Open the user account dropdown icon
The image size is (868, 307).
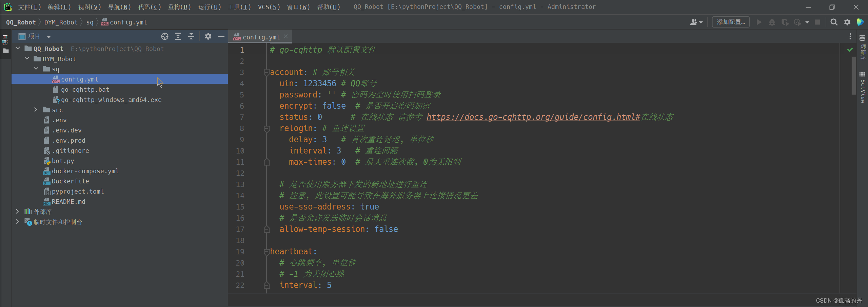coord(696,22)
